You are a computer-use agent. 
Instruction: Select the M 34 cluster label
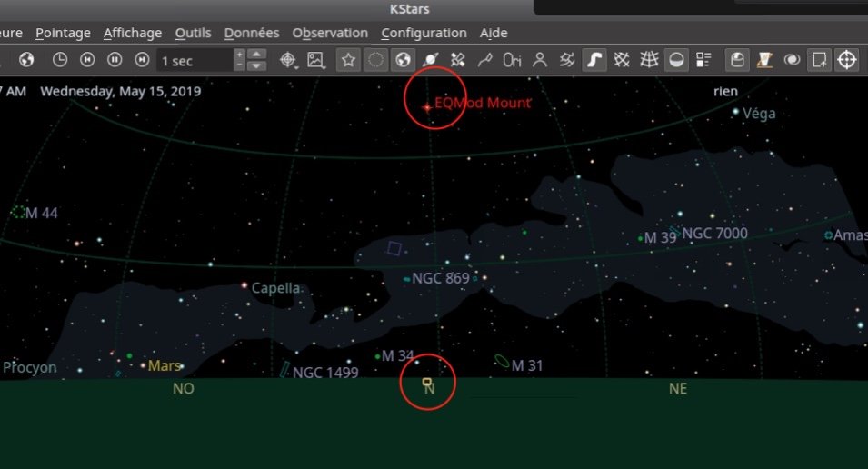397,355
